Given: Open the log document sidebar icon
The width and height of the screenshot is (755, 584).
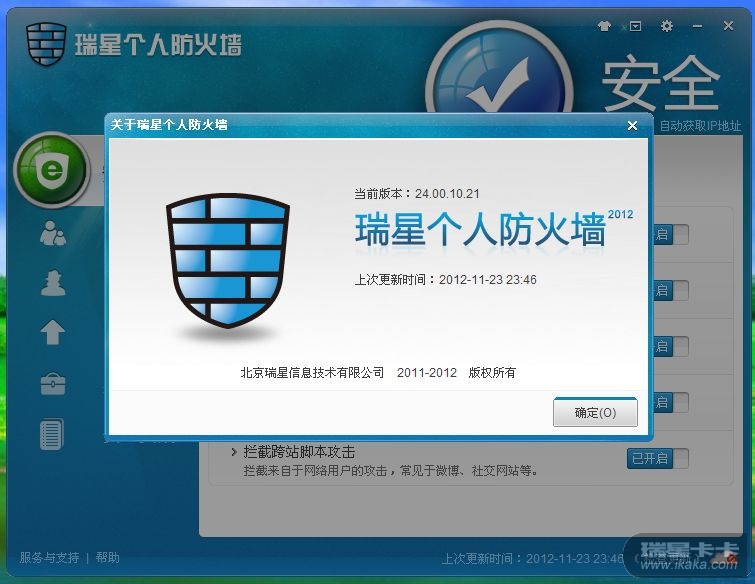Looking at the screenshot, I should [52, 434].
